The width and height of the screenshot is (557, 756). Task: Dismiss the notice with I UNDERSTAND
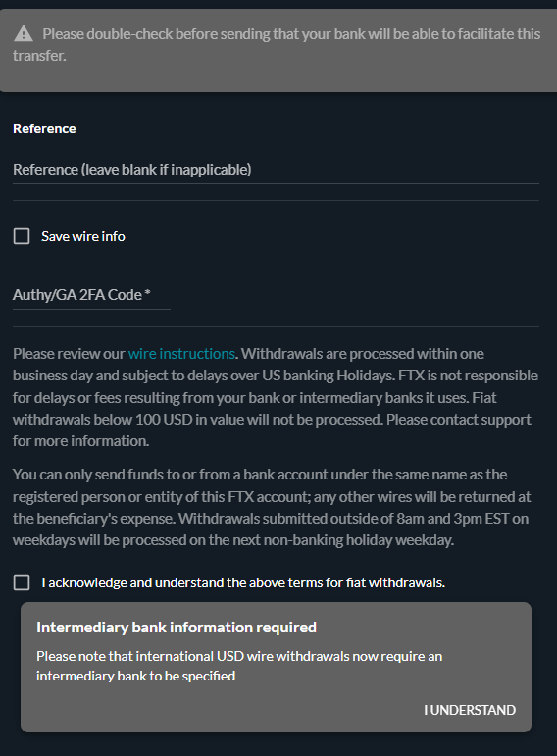tap(470, 710)
